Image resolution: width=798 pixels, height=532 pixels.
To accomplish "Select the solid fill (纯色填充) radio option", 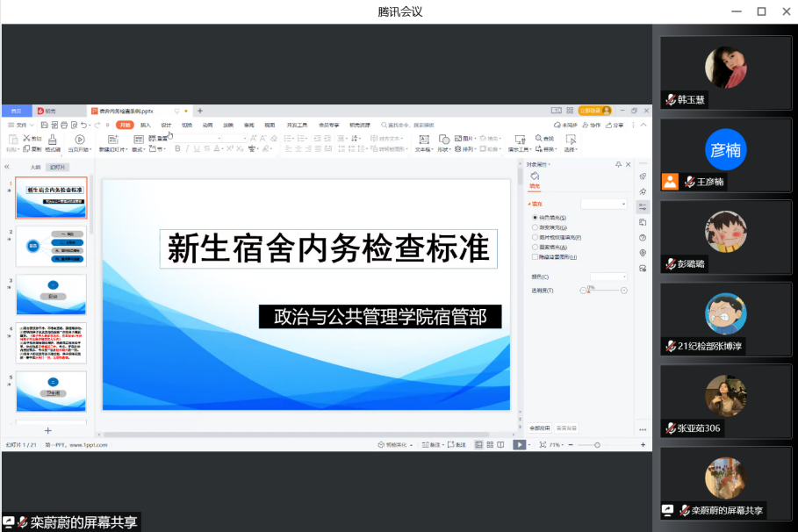I will coord(535,217).
